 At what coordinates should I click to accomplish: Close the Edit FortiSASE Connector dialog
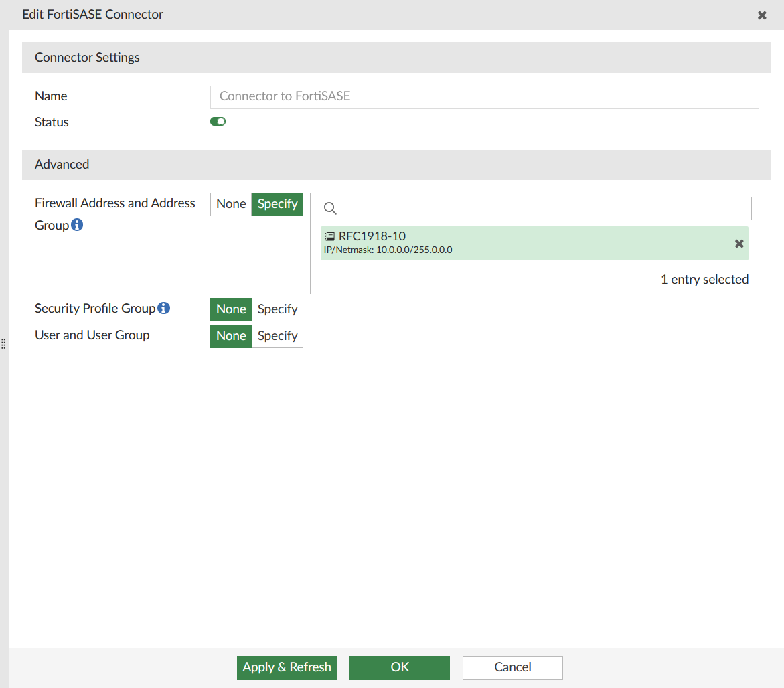762,15
